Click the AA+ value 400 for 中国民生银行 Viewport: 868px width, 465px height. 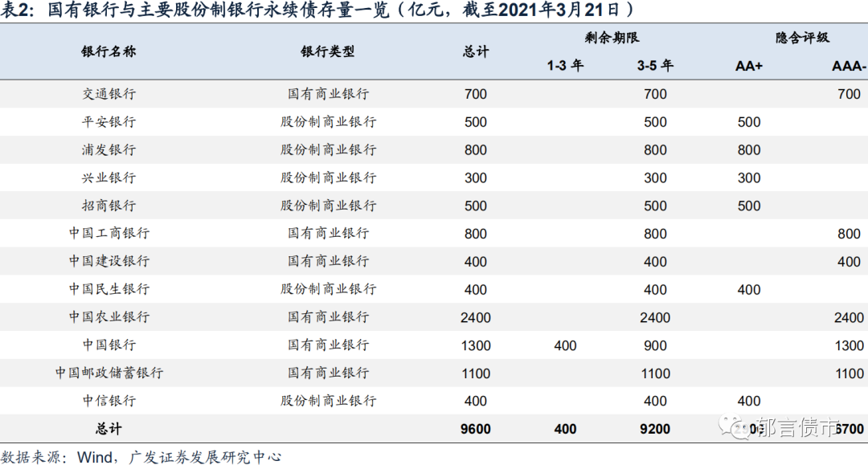[749, 290]
